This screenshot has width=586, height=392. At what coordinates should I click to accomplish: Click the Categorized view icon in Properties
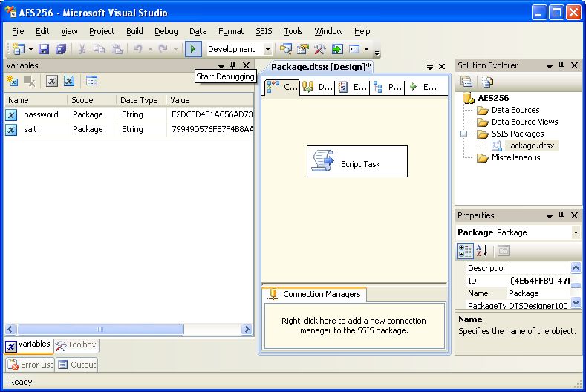(465, 251)
